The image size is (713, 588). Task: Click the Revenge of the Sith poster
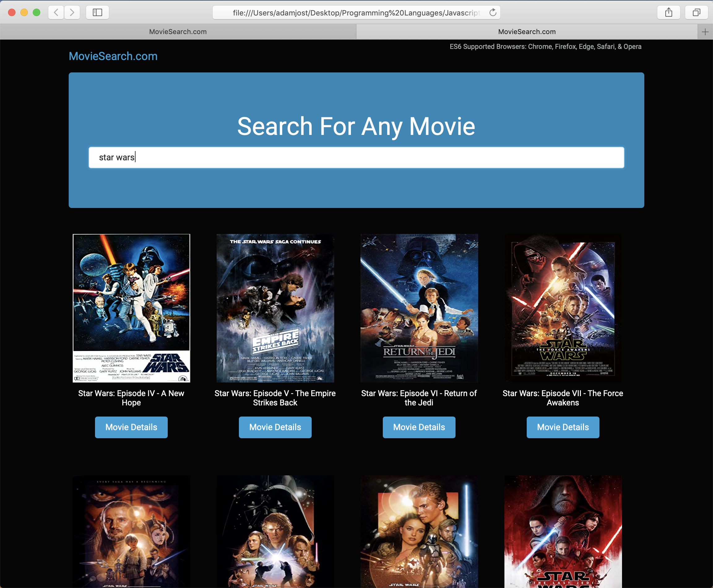pos(275,532)
